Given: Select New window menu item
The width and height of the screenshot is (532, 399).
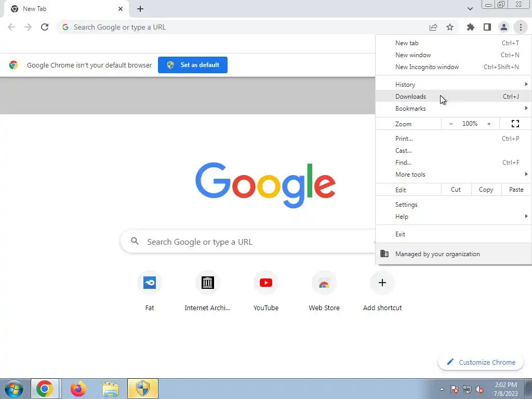Looking at the screenshot, I should [454, 55].
